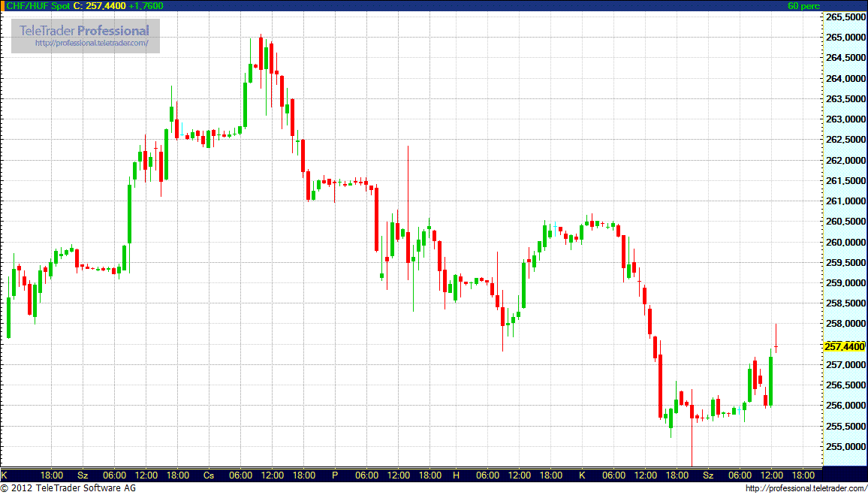
Task: Select the 264,5000 price axis label
Action: [x=846, y=58]
